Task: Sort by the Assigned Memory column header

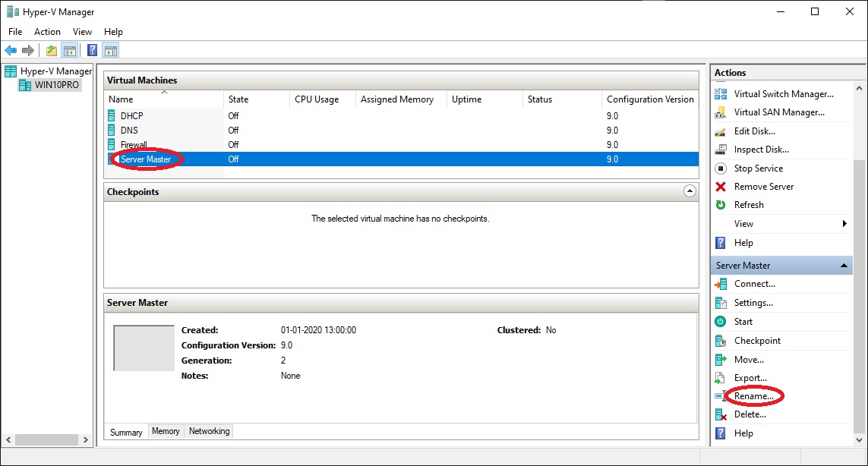Action: click(x=401, y=99)
